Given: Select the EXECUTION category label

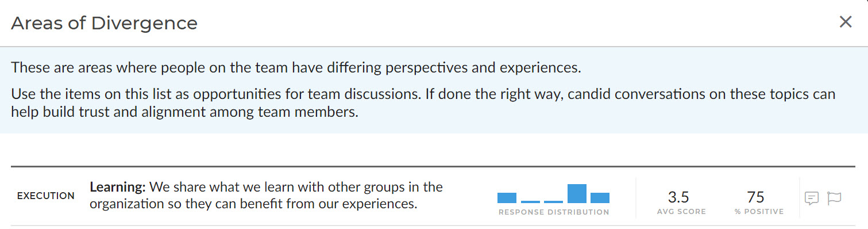Looking at the screenshot, I should pyautogui.click(x=46, y=196).
